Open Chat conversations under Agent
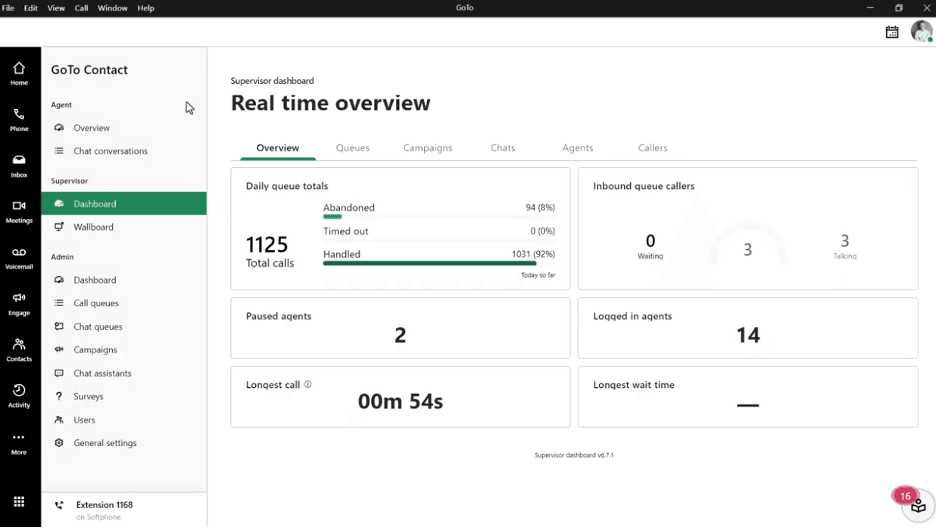936x528 pixels. (x=110, y=151)
